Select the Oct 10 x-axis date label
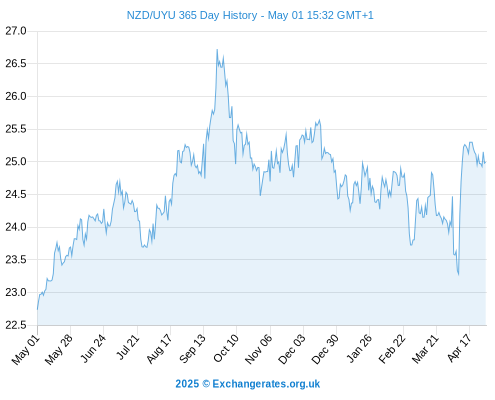The height and width of the screenshot is (400, 495). [x=226, y=349]
